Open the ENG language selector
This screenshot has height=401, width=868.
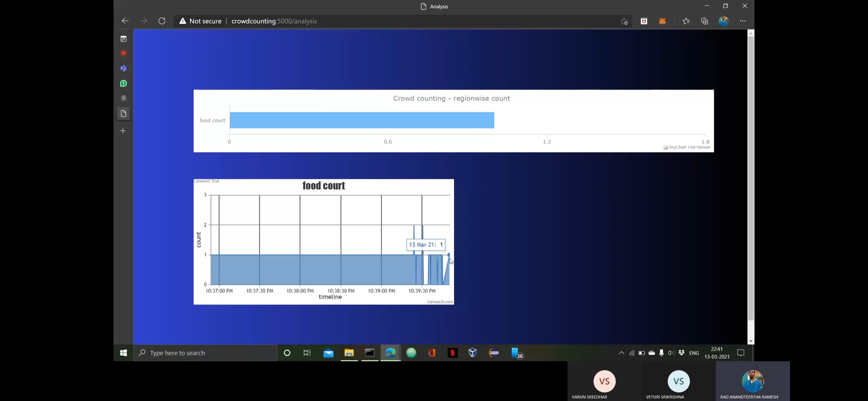point(694,353)
